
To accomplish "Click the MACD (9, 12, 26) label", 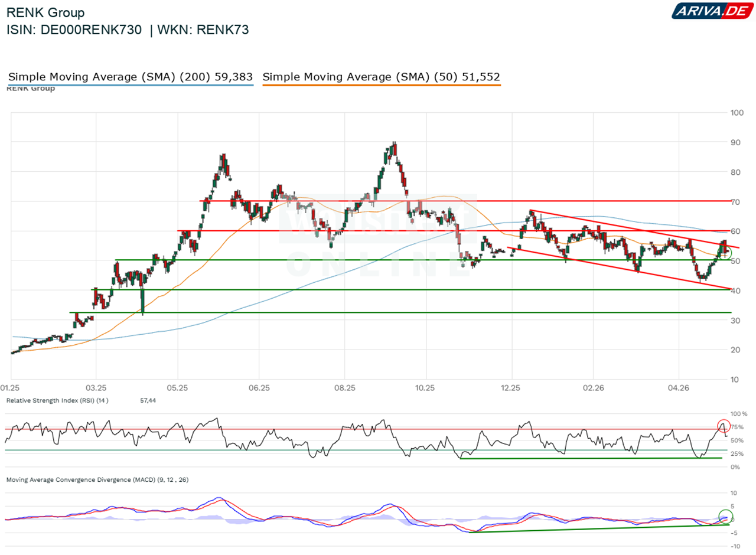I will point(97,479).
